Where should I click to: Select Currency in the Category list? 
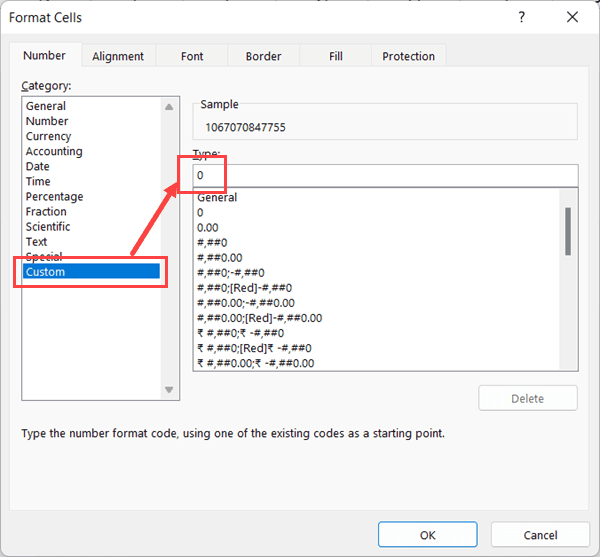tap(48, 136)
